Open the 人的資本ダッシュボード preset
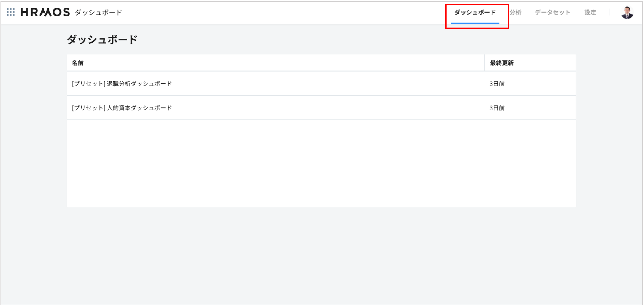Viewport: 644px width, 306px height. 139,108
